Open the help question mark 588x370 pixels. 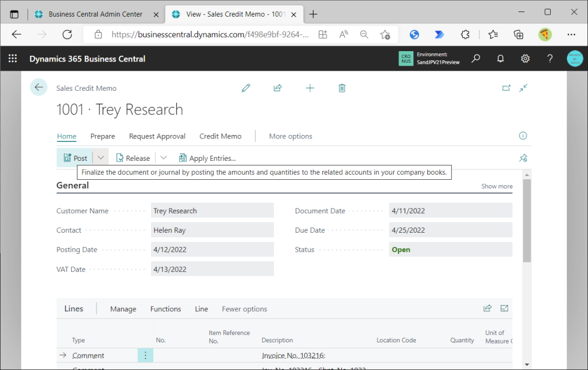[x=550, y=59]
